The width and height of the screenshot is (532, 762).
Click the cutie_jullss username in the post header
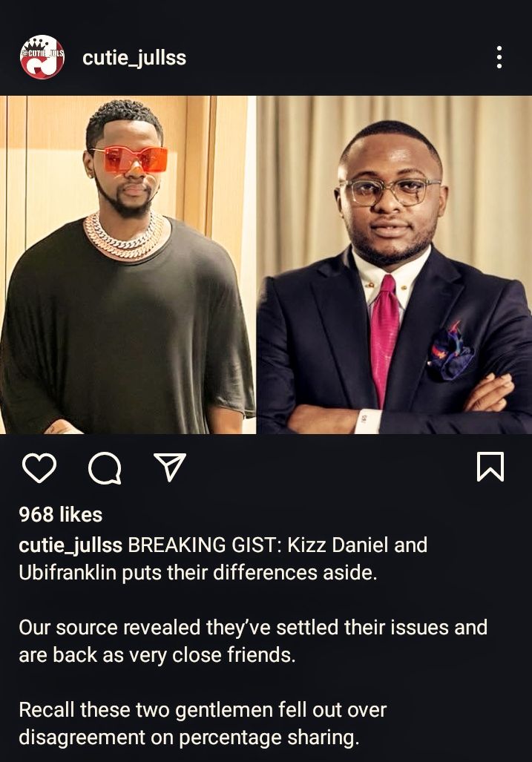[134, 58]
